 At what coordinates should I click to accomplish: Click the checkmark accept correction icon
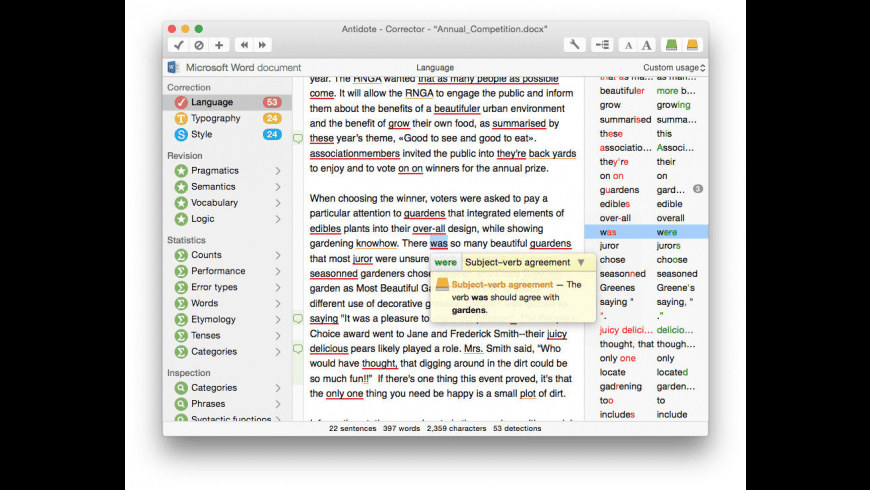179,45
